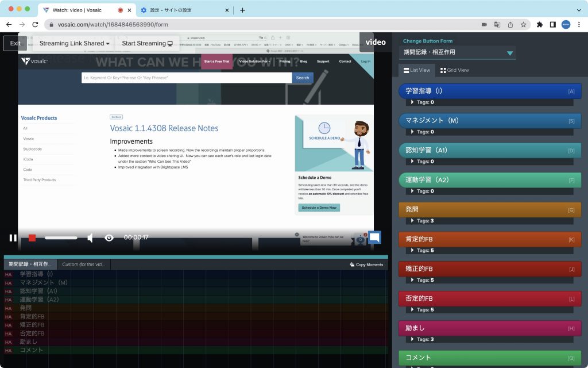588x368 pixels.
Task: Switch to List View
Action: point(417,70)
